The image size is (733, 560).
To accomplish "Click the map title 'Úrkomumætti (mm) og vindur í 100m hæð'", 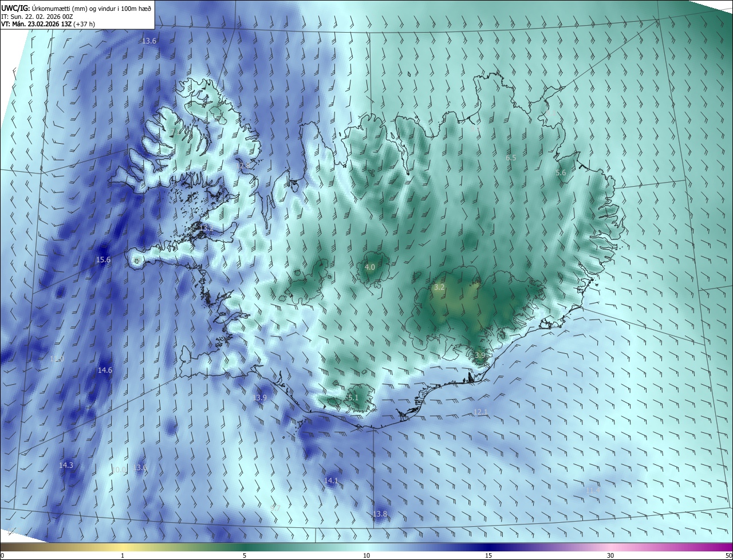I will [x=92, y=8].
